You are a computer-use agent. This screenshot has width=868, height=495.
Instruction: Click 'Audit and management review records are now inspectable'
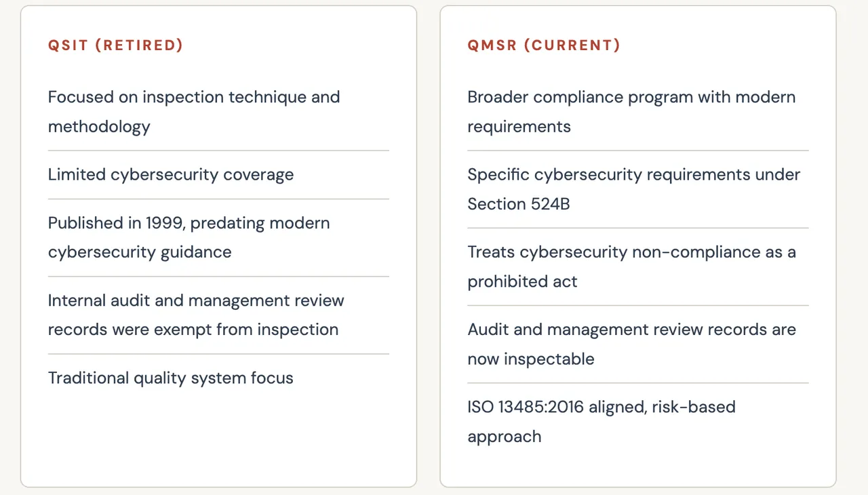pos(631,344)
